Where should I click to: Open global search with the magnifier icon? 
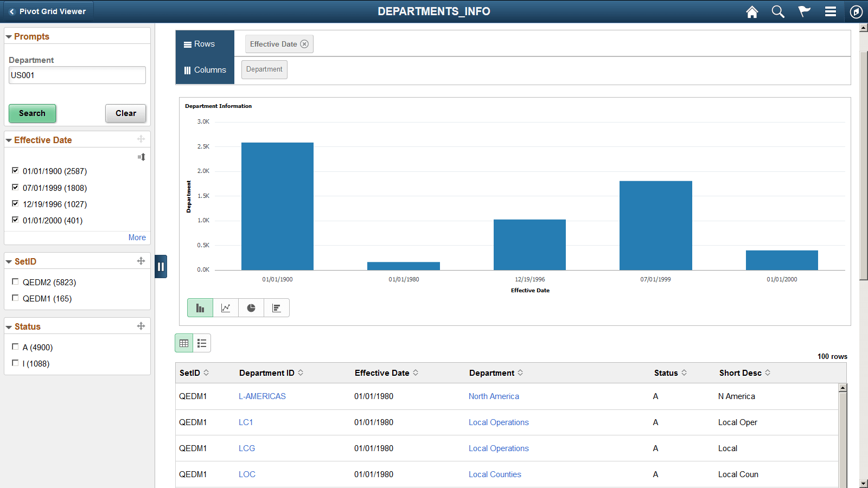coord(778,11)
